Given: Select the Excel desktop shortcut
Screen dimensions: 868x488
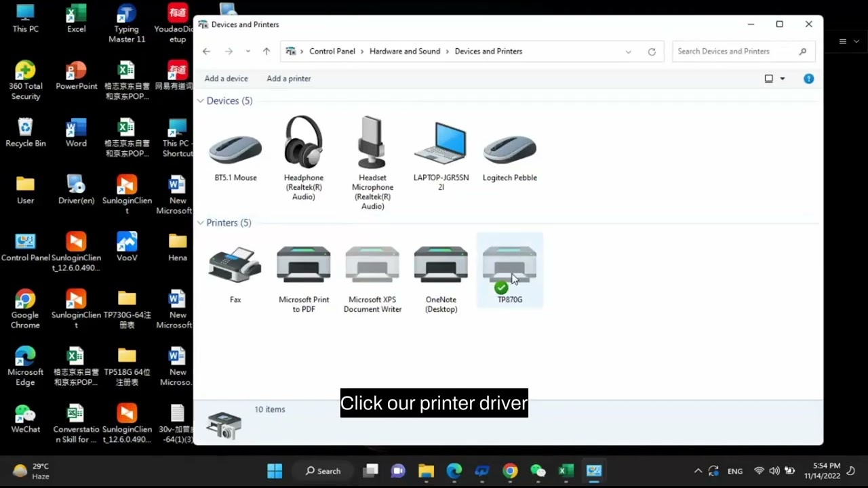Looking at the screenshot, I should (x=76, y=18).
